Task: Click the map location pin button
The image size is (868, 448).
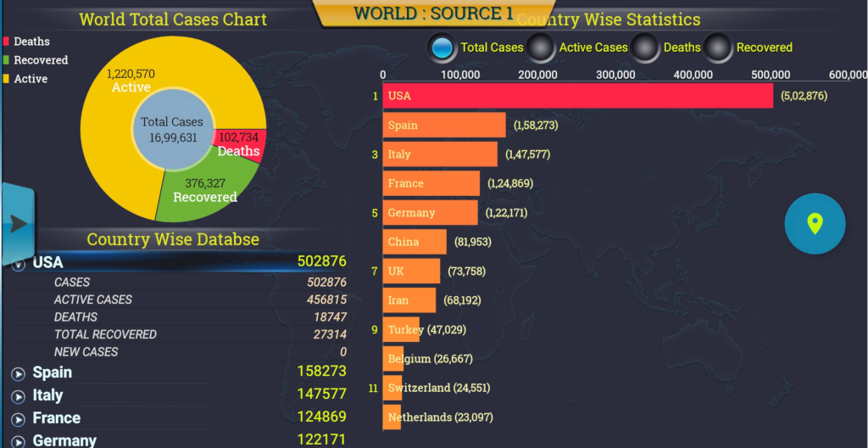Action: pos(815,224)
